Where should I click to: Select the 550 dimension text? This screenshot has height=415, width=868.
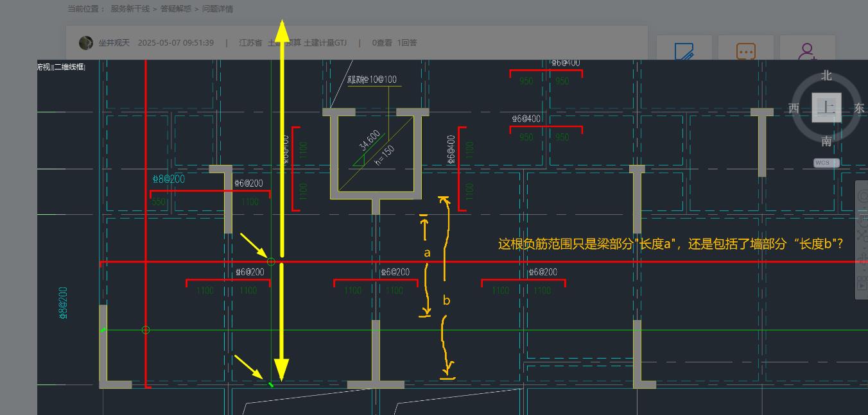point(159,201)
